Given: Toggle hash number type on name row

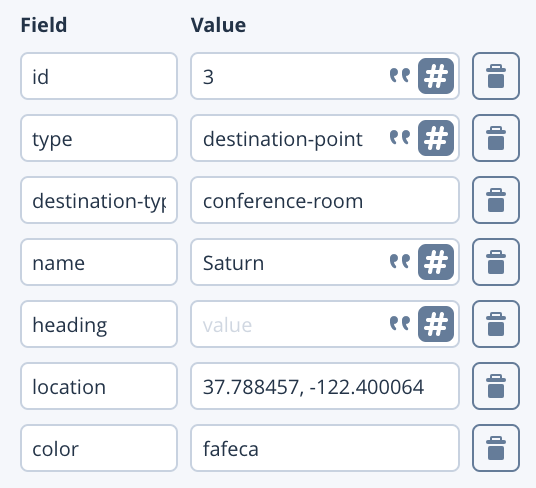Looking at the screenshot, I should (436, 262).
